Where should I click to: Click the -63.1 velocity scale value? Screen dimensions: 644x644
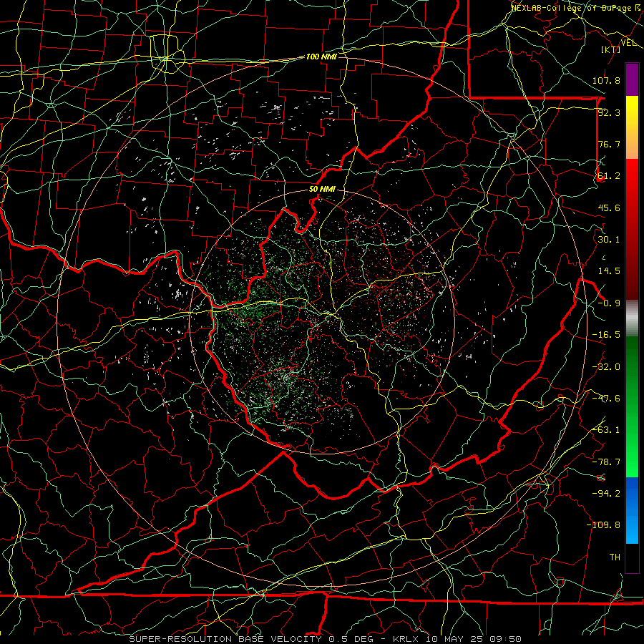coord(606,430)
